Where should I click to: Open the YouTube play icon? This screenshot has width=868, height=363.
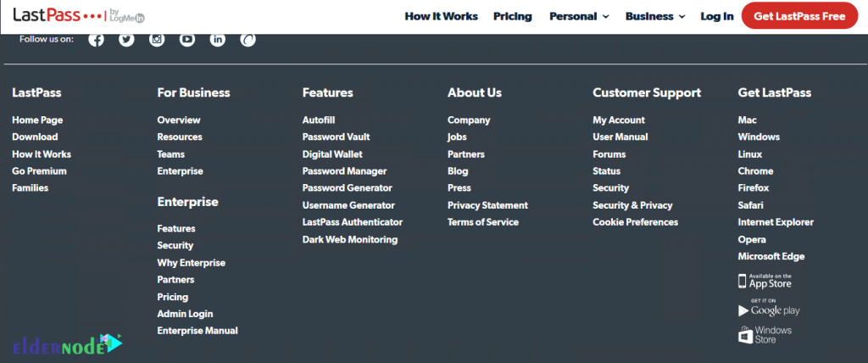point(187,39)
